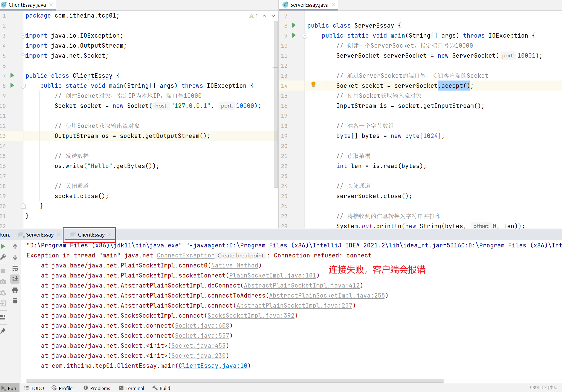Toggle soft-wrap in the console
The image size is (562, 392).
point(15,269)
